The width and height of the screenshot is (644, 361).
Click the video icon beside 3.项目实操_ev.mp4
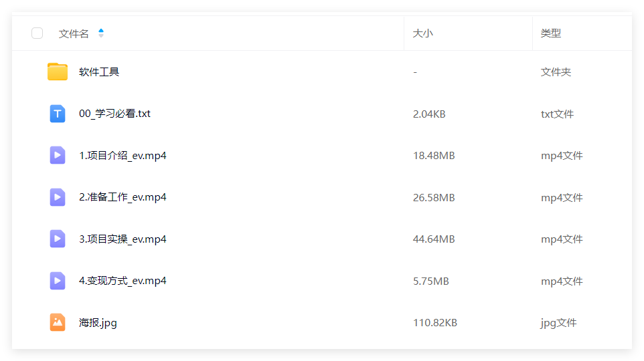tap(58, 239)
